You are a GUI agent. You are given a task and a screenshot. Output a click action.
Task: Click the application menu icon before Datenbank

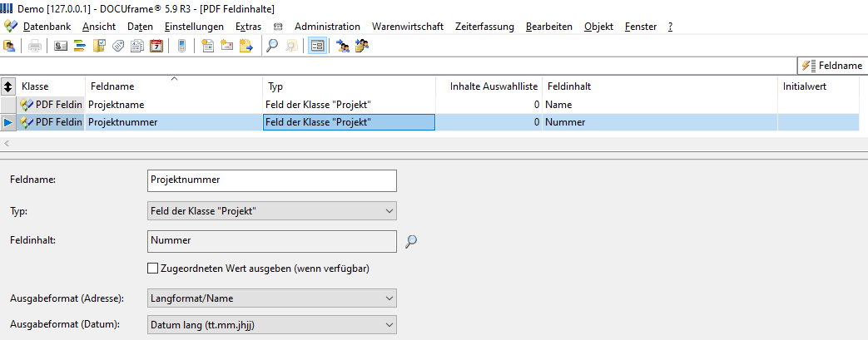[11, 26]
